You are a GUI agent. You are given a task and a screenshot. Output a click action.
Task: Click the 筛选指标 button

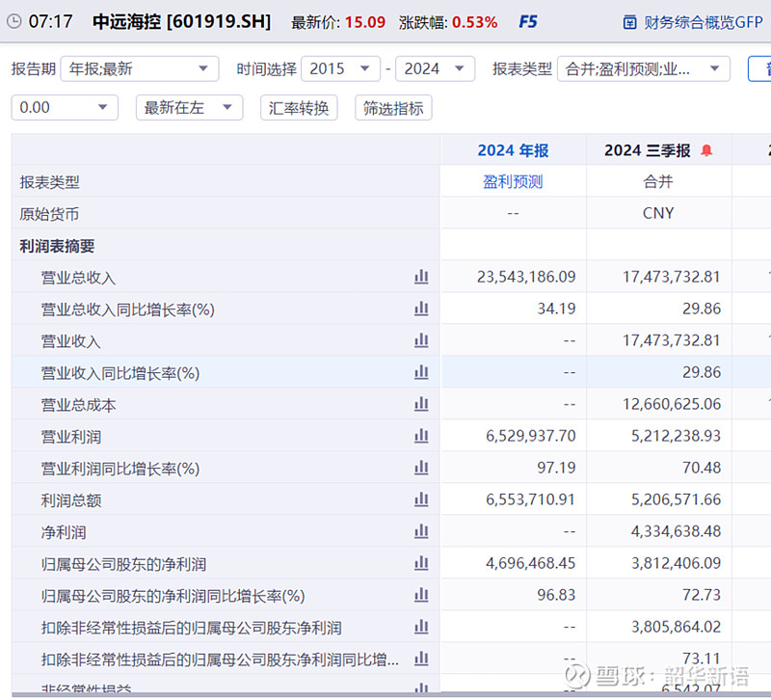click(x=393, y=107)
